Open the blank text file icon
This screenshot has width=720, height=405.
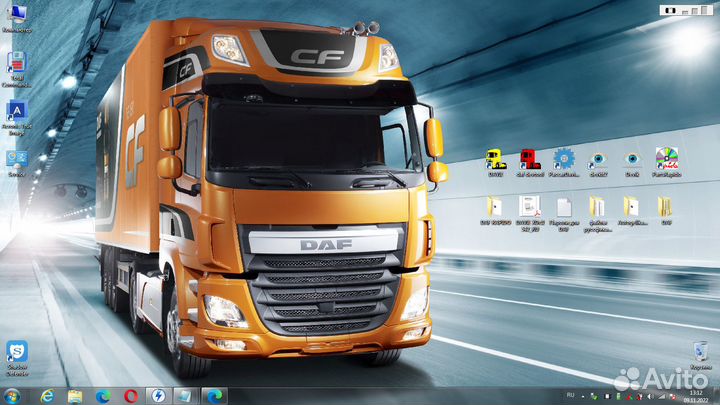[564, 214]
